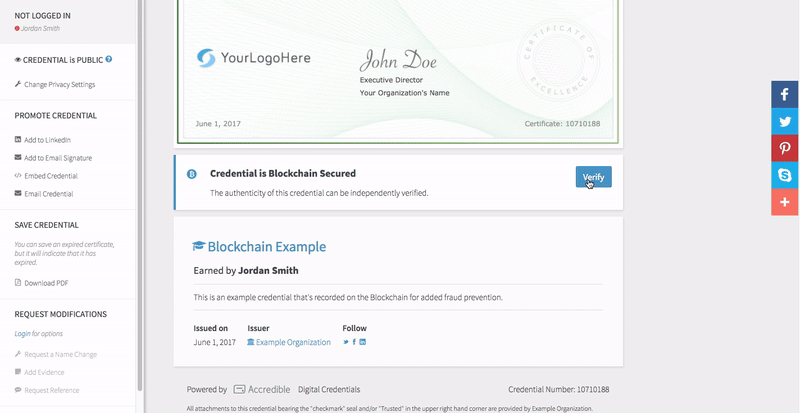Download PDF of the credential
This screenshot has width=800, height=413.
point(47,283)
